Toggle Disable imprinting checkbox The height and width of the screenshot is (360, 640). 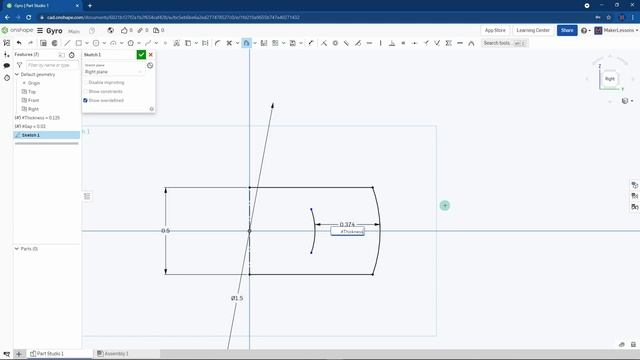(85, 82)
